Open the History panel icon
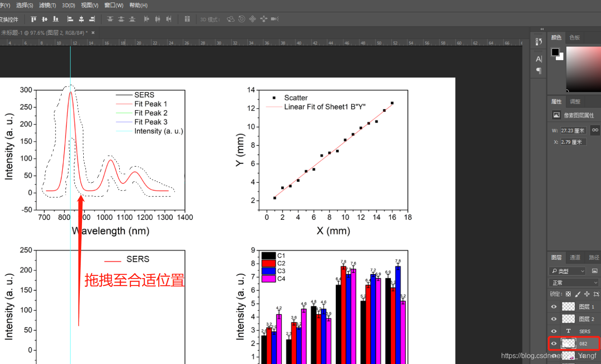Viewport: 601px width, 364px height. coord(539,42)
